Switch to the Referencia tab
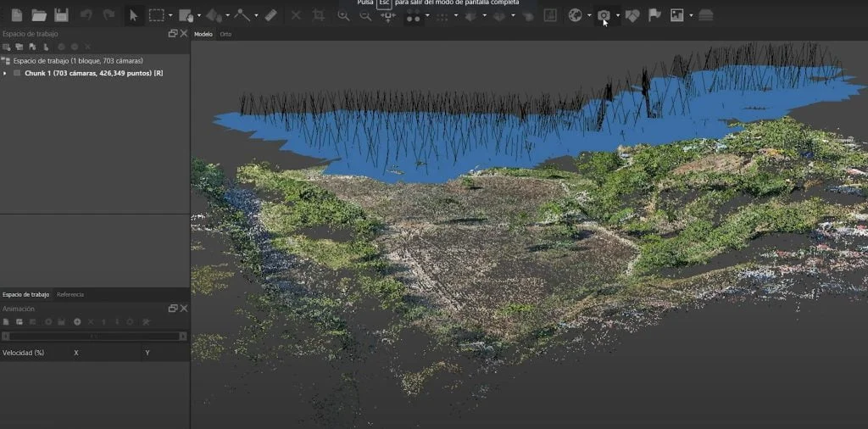Image resolution: width=868 pixels, height=429 pixels. tap(70, 294)
